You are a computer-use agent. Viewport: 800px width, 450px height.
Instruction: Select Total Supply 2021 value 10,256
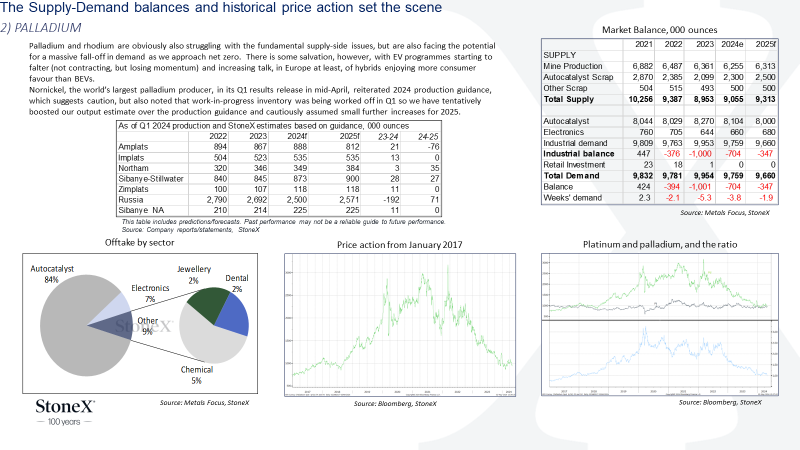pos(640,99)
